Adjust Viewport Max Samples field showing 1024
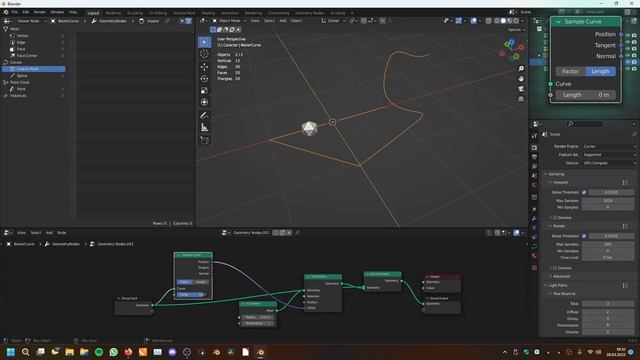The image size is (640, 360). point(608,201)
